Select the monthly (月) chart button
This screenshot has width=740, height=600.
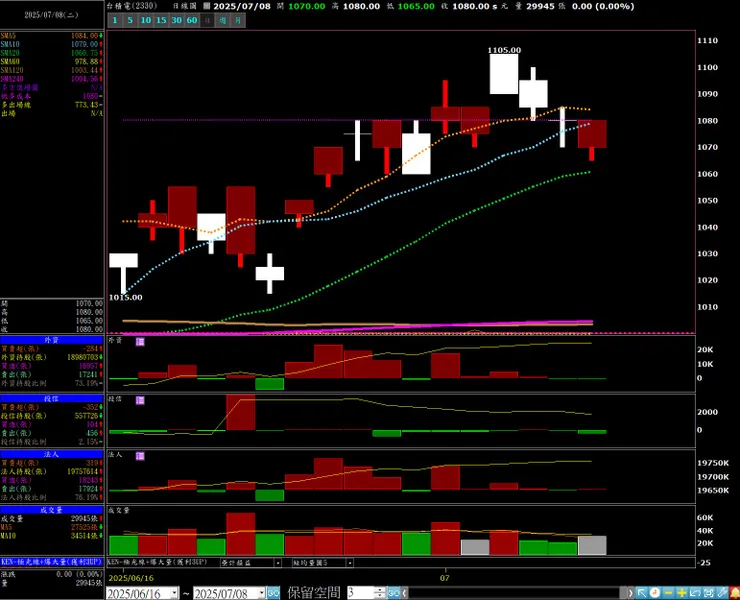pyautogui.click(x=238, y=20)
